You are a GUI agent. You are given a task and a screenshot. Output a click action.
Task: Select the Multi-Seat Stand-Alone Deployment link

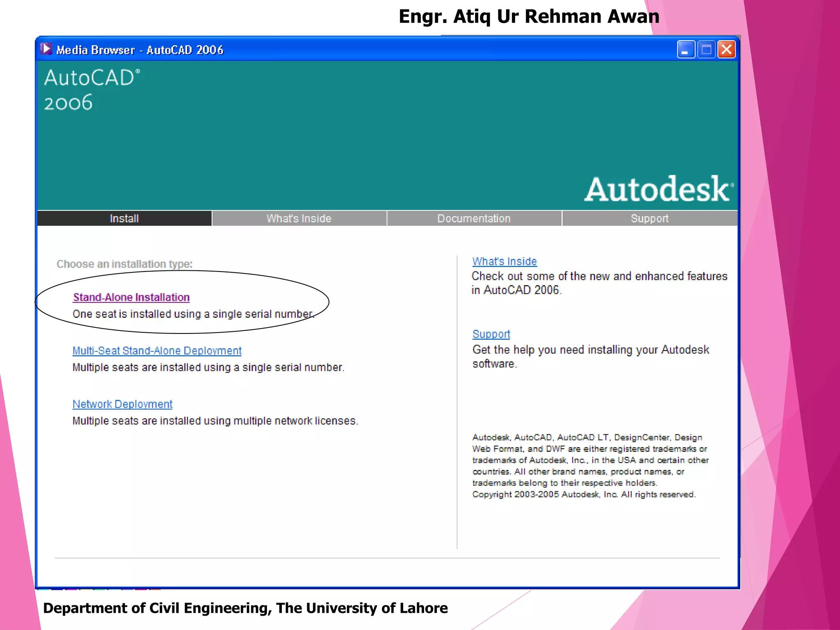coord(157,351)
